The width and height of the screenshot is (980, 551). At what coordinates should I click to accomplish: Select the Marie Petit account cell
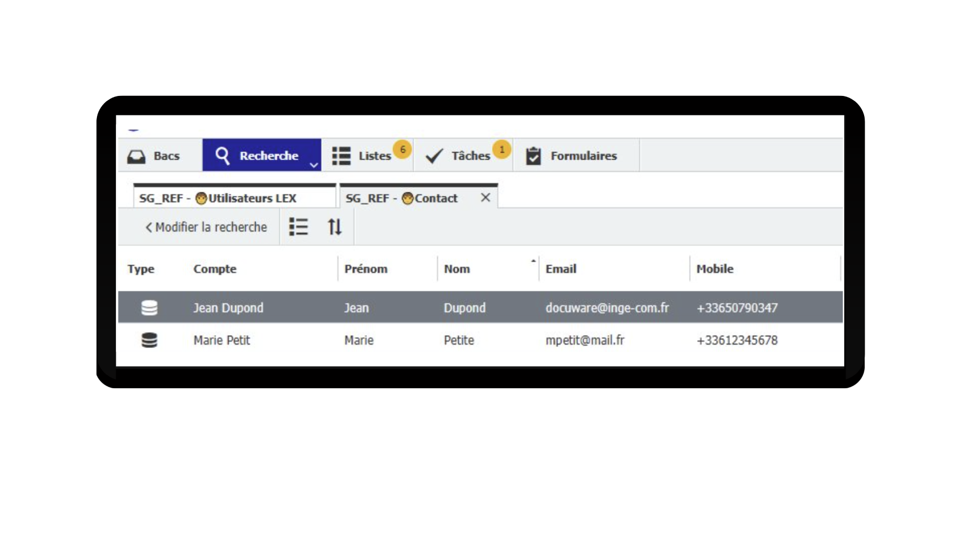pyautogui.click(x=222, y=340)
